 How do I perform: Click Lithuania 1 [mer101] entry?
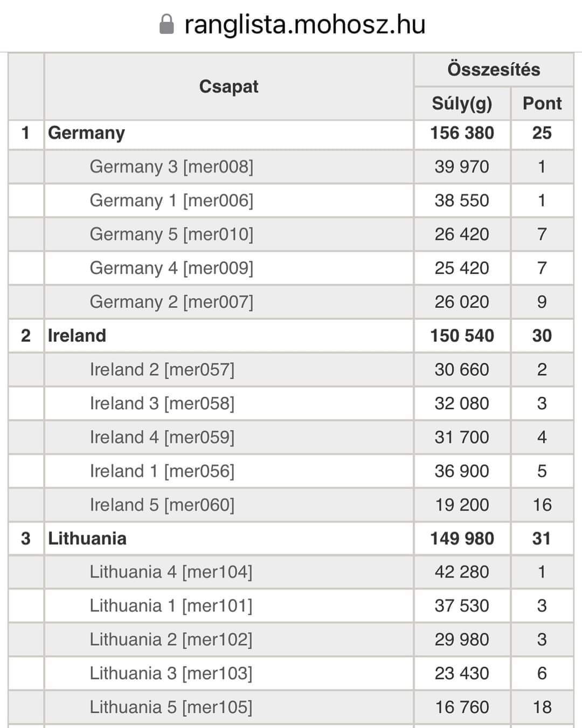(x=171, y=606)
